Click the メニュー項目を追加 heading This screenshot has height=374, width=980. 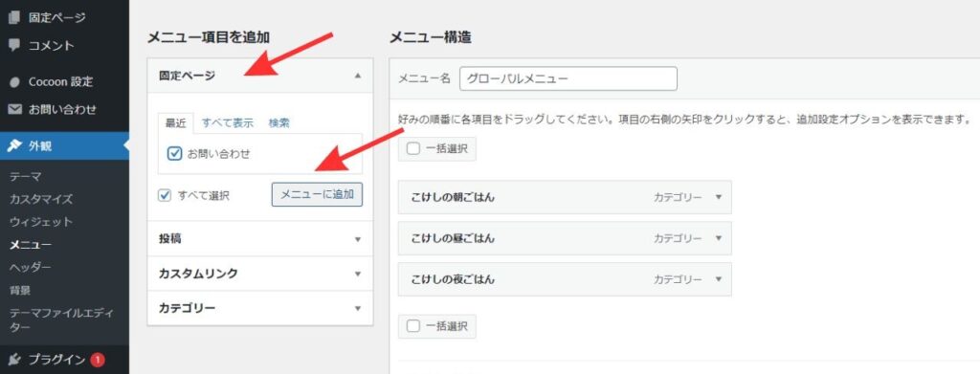(x=209, y=37)
